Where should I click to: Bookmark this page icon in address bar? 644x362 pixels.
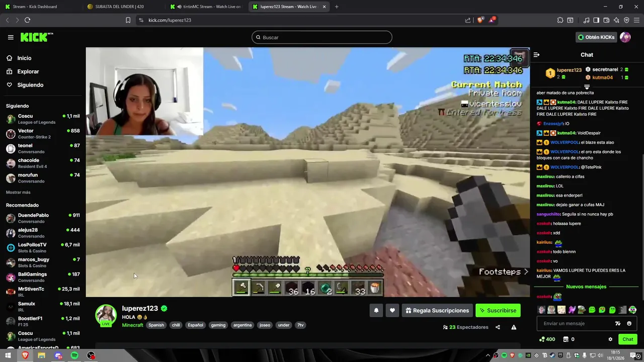(128, 20)
